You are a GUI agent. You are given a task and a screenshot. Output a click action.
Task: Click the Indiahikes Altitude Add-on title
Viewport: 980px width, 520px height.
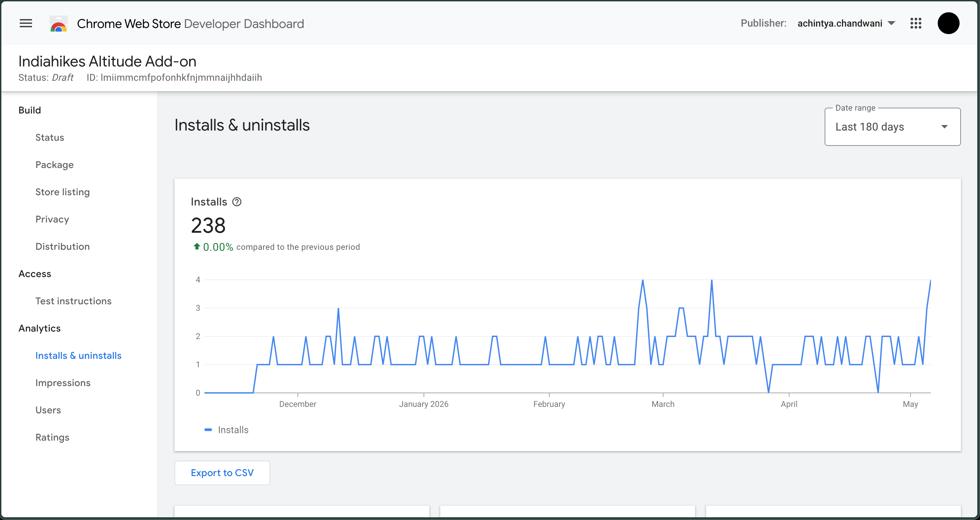[107, 61]
